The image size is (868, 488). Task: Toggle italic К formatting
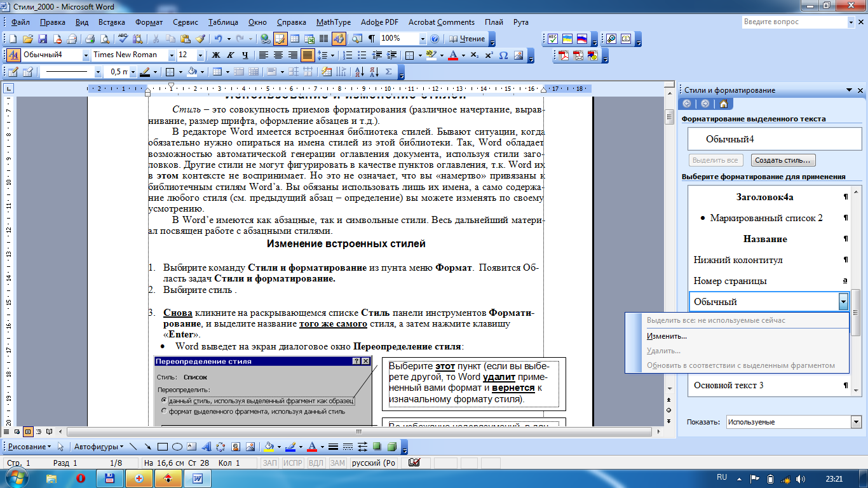pos(231,55)
